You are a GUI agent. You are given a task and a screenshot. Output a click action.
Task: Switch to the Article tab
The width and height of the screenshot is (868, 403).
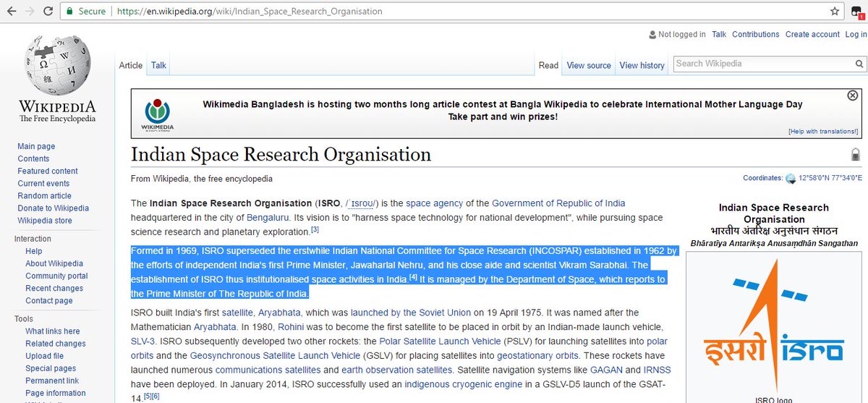(131, 65)
